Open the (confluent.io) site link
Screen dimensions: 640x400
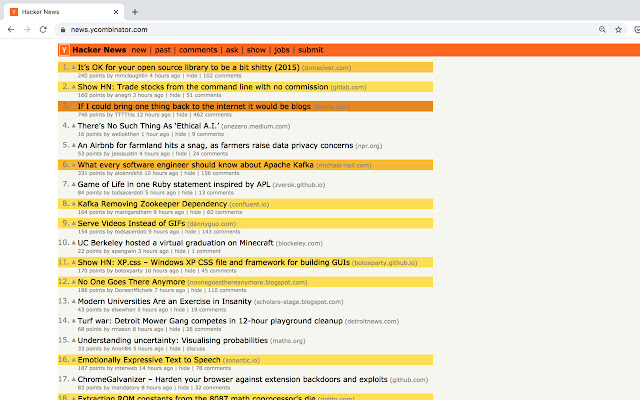click(249, 204)
